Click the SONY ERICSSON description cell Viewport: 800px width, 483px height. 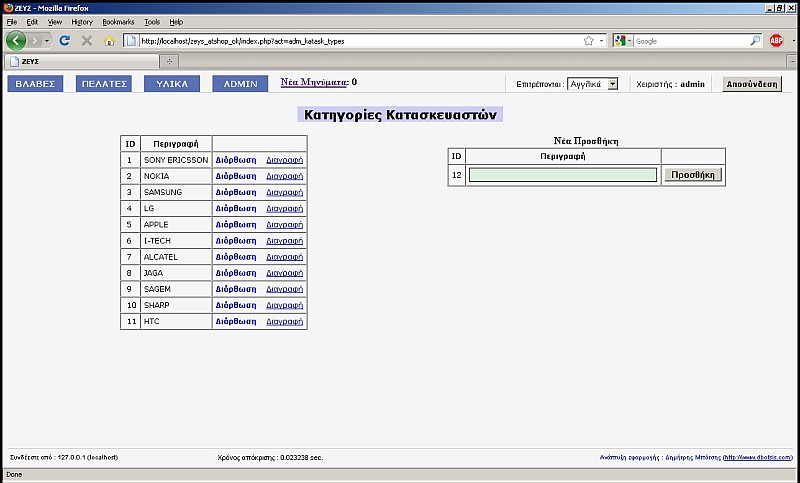pos(176,160)
